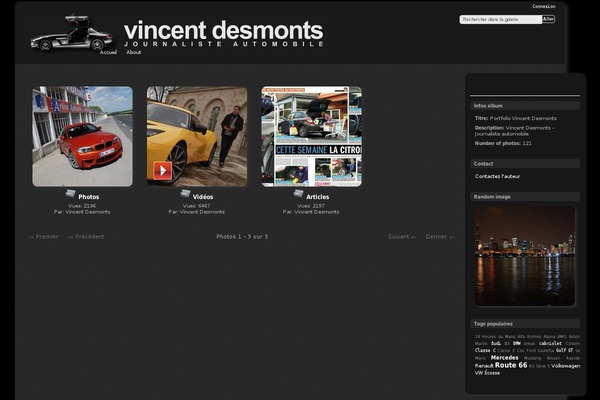This screenshot has width=600, height=400.
Task: Click the Audi tag
Action: click(x=496, y=343)
